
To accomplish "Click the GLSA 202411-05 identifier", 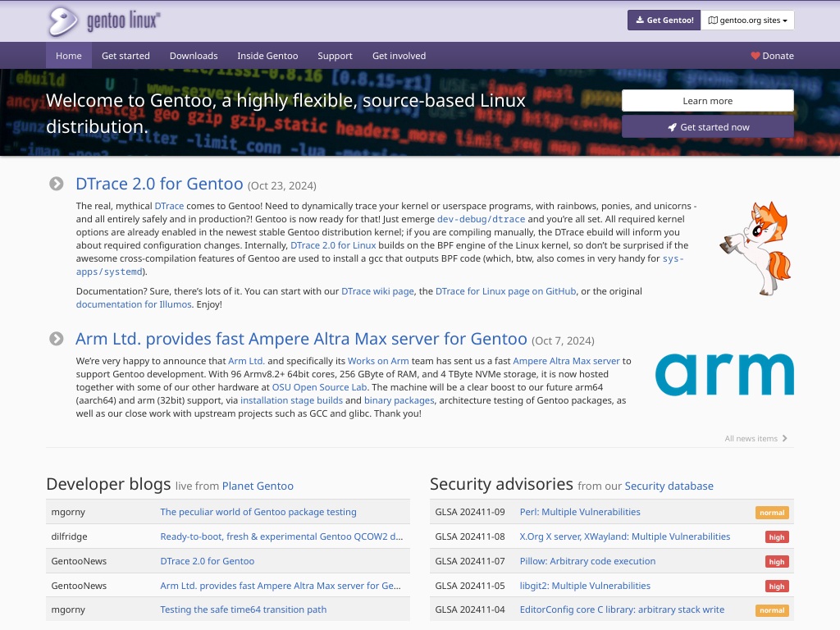I will [470, 586].
